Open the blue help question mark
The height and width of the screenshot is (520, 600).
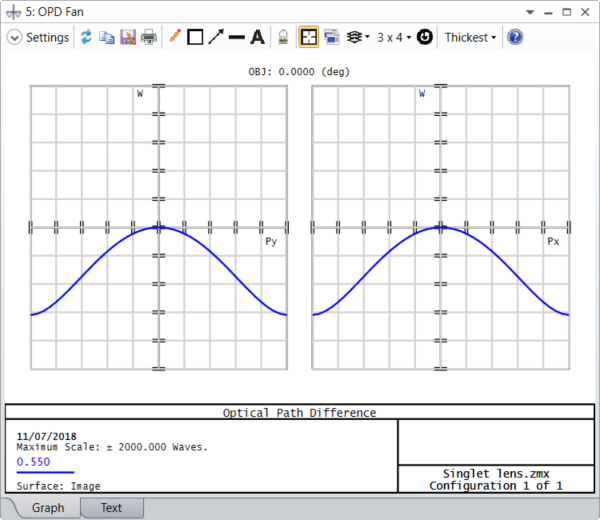pyautogui.click(x=515, y=37)
